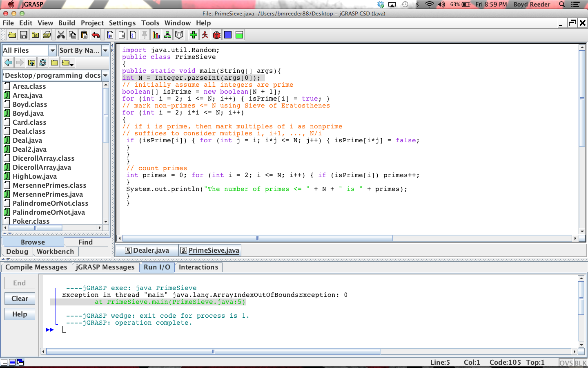Open the Build menu
The image size is (588, 368).
tap(67, 23)
